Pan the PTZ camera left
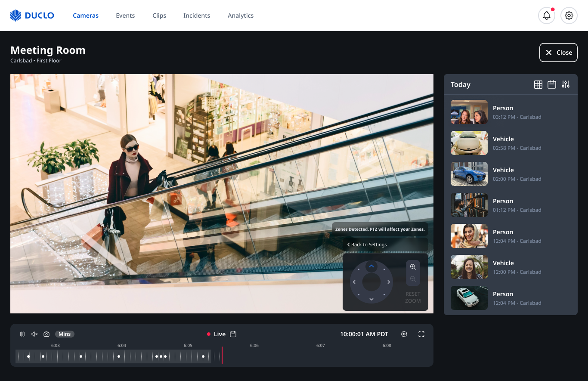This screenshot has height=381, width=588. 354,282
